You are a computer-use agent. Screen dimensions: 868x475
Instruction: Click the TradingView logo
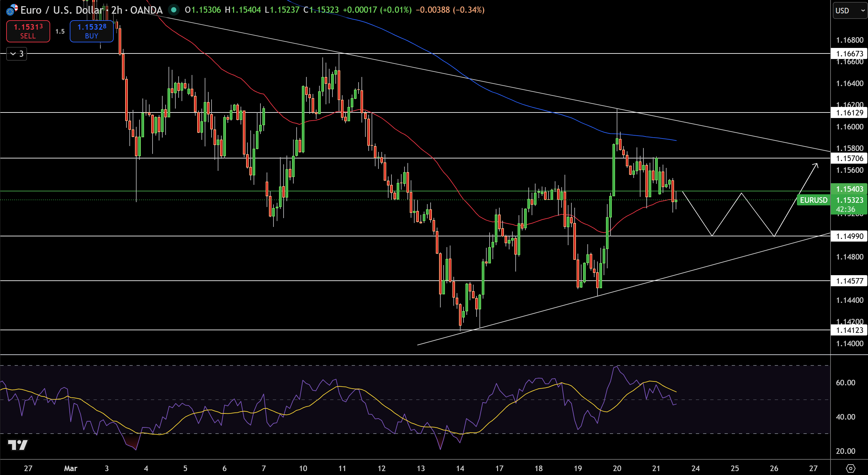tap(18, 445)
